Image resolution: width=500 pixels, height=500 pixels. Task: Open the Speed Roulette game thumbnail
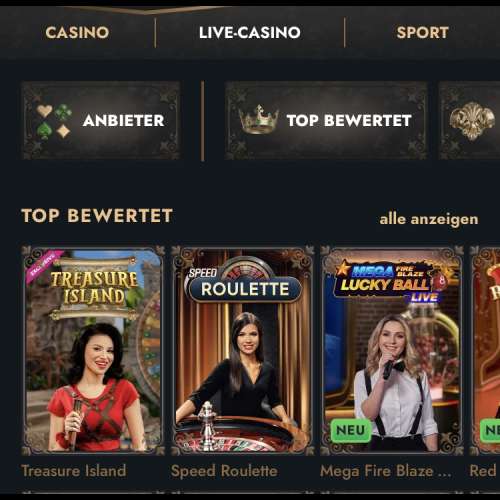pos(243,351)
